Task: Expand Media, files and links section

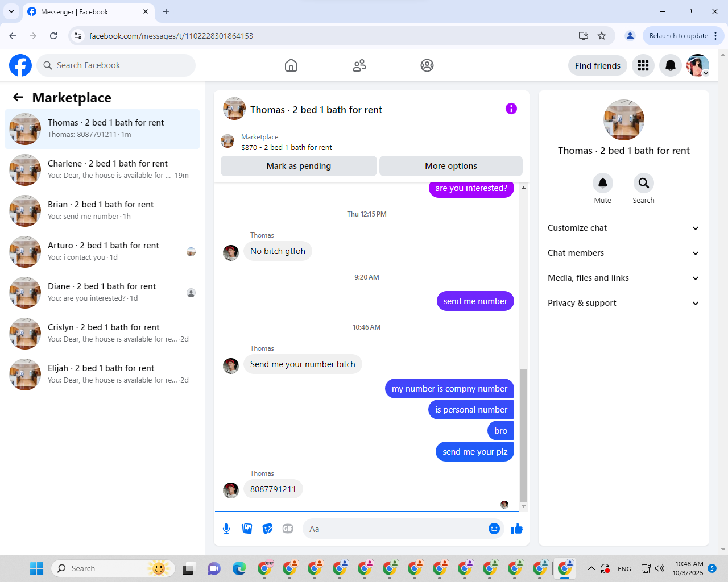Action: (624, 278)
